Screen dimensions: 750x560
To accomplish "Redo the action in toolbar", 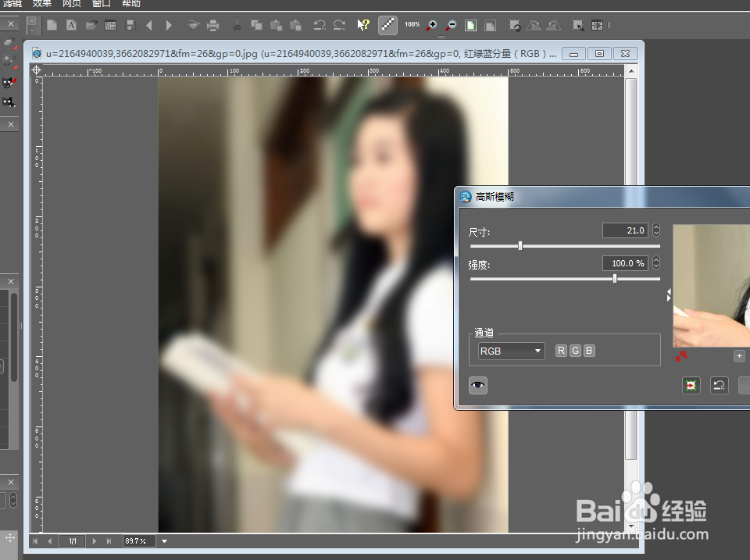I will pyautogui.click(x=340, y=25).
